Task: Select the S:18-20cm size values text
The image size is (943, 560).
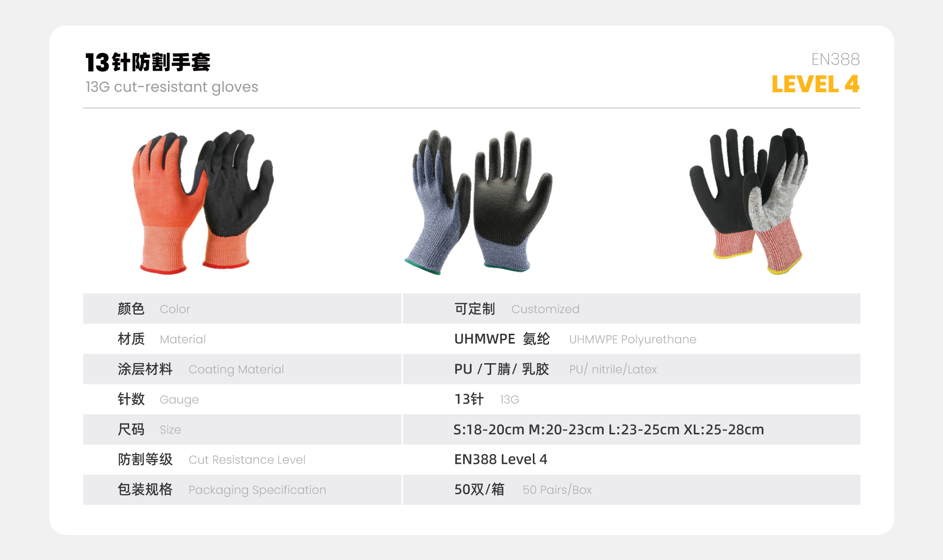Action: tap(609, 429)
